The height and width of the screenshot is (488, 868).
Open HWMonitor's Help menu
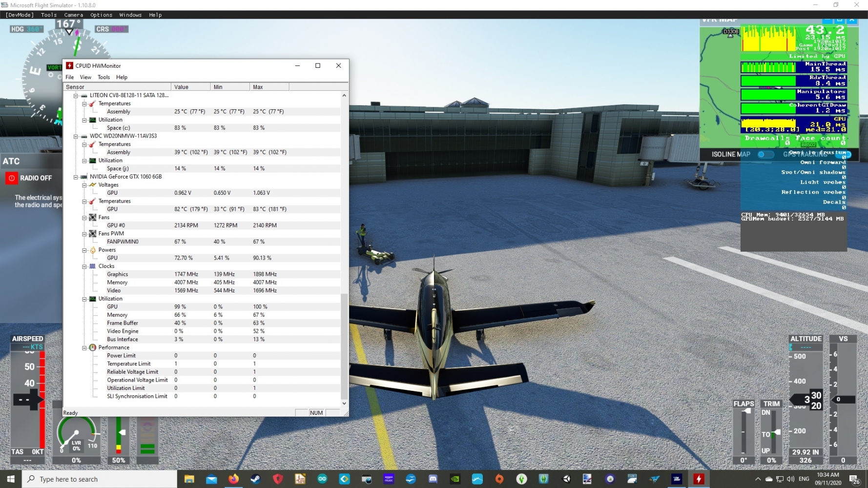(x=122, y=77)
